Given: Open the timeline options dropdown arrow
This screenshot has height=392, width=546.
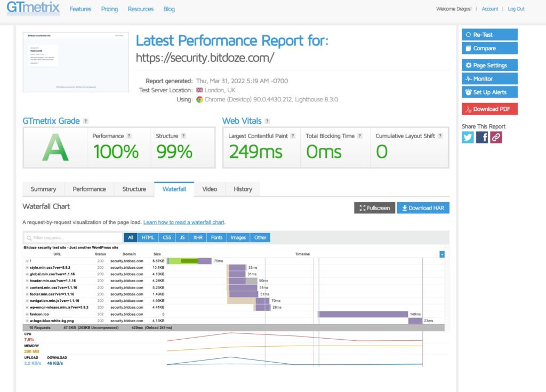Looking at the screenshot, I should [442, 254].
